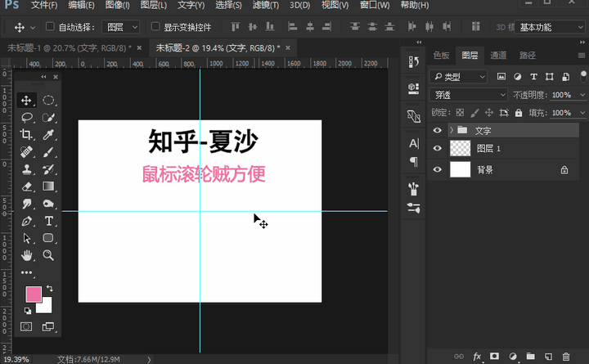Screen dimensions: 589x364
Task: Open the 文件(F) menu
Action: coord(44,5)
